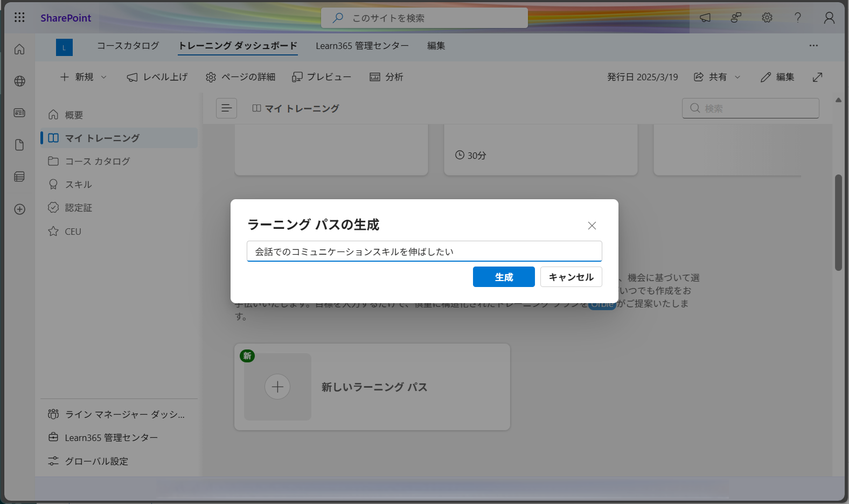Open the people connections icon in header
The width and height of the screenshot is (849, 504).
coord(736,18)
